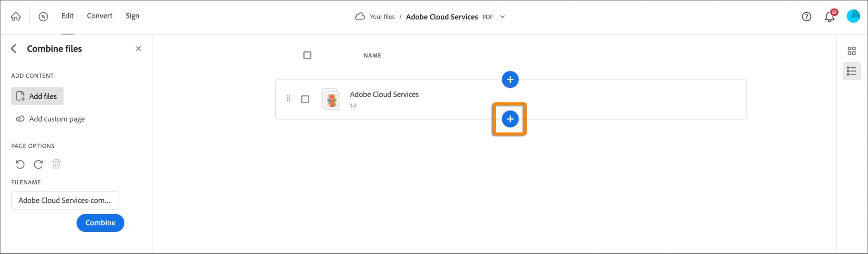Click Add custom page

coord(50,119)
